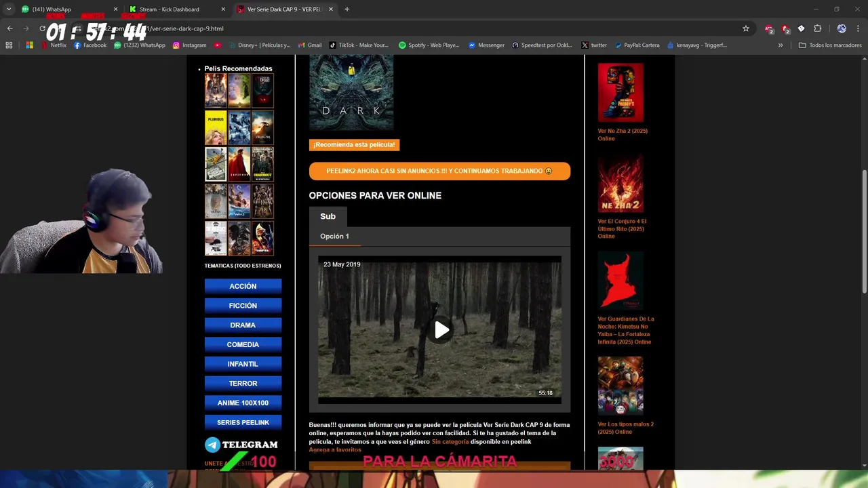Open kenayavg Triggerf bookmark

pos(697,45)
